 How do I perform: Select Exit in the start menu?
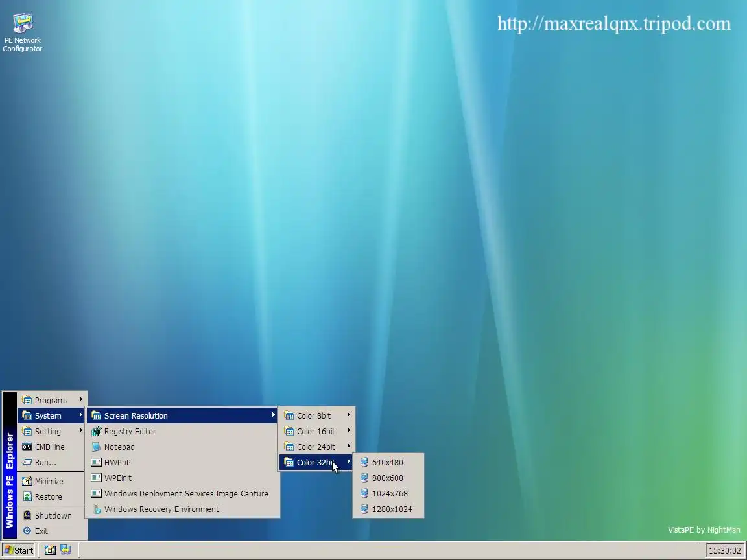(52, 531)
